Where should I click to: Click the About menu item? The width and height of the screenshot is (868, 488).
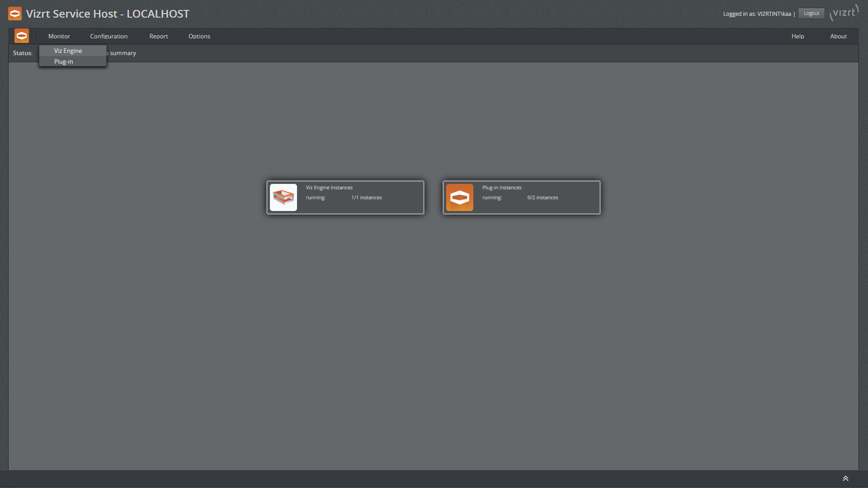click(x=838, y=36)
